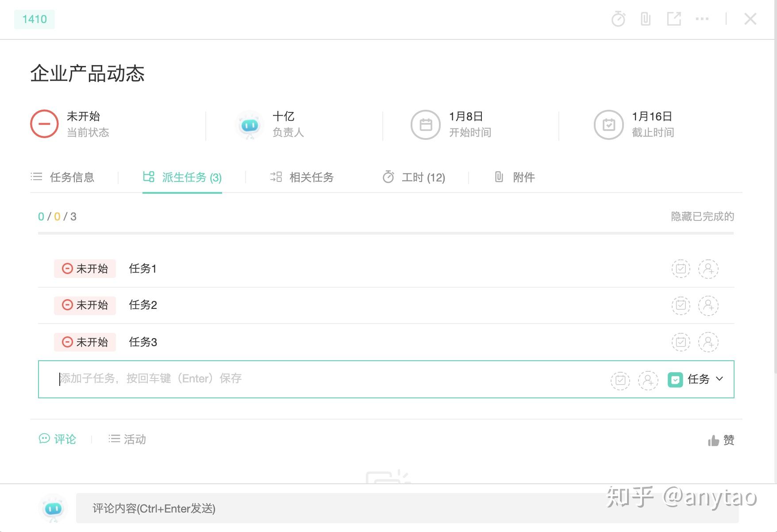Open the 当前状态 status selector
Screen dimensions: 777x532
[x=44, y=124]
